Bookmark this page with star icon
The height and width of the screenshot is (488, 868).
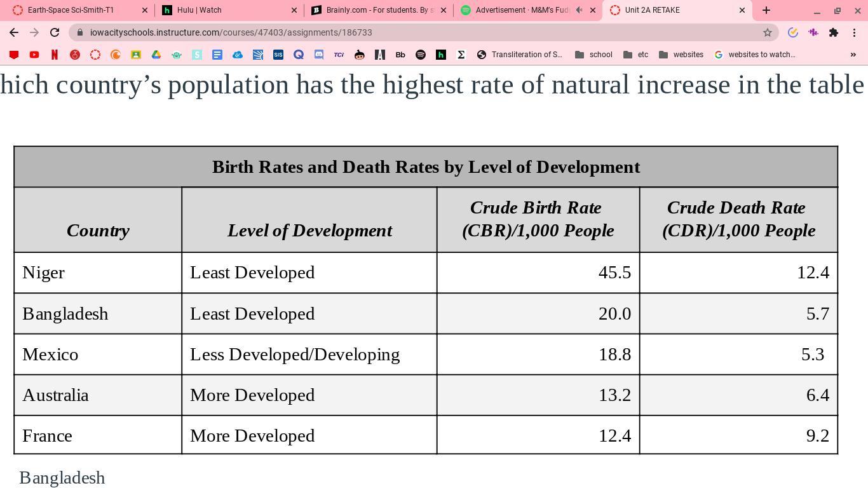[x=768, y=32]
